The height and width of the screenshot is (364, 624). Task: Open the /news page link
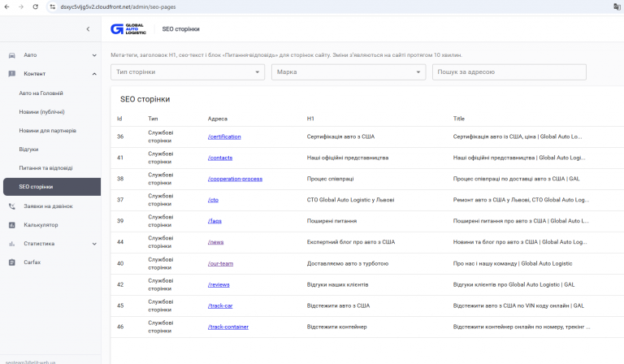(215, 242)
